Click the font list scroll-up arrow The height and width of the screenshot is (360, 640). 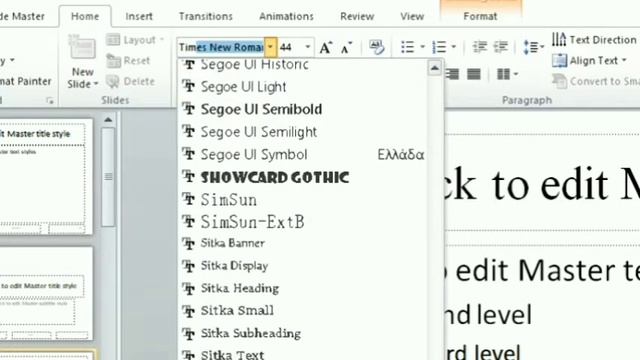click(435, 68)
